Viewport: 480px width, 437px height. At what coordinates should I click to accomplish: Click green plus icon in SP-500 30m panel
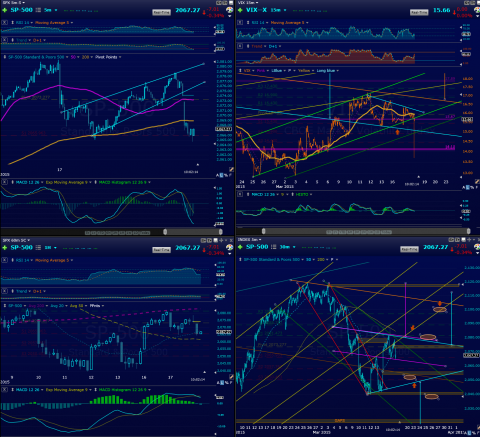pos(240,247)
